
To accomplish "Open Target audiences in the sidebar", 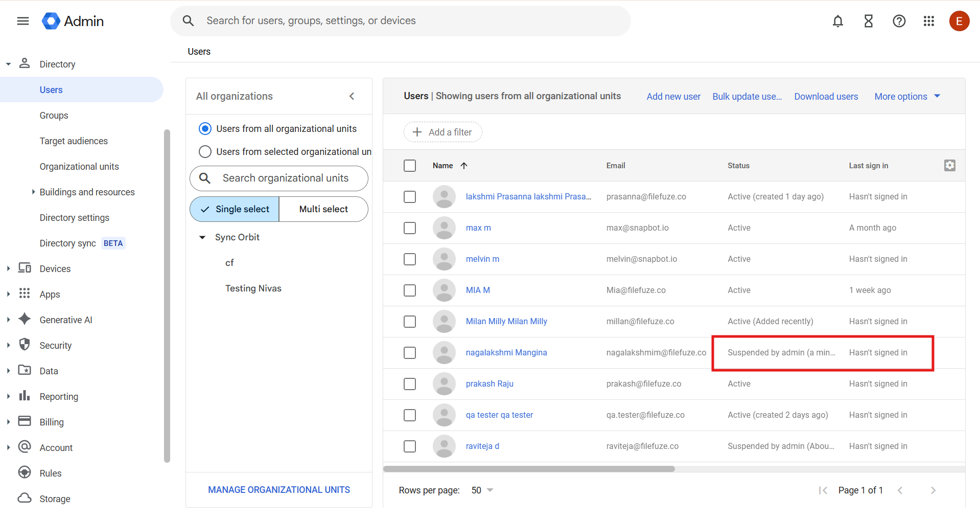I will tap(74, 141).
